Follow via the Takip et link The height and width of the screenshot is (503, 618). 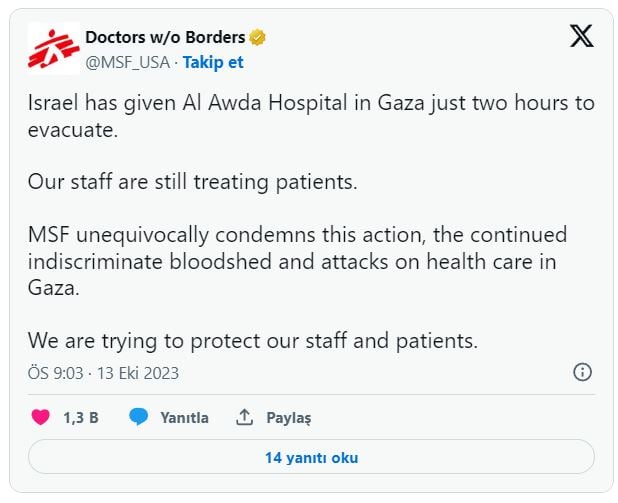[x=212, y=62]
